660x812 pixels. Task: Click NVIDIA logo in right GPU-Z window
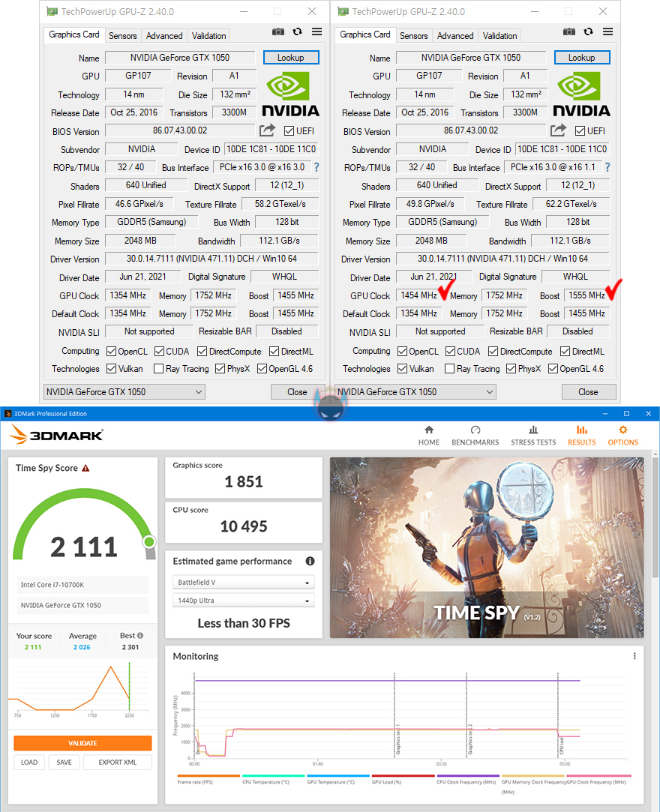click(582, 94)
